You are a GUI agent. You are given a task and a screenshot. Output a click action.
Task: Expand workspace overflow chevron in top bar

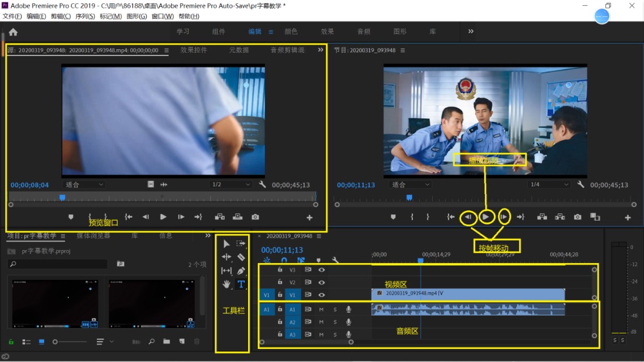[471, 32]
